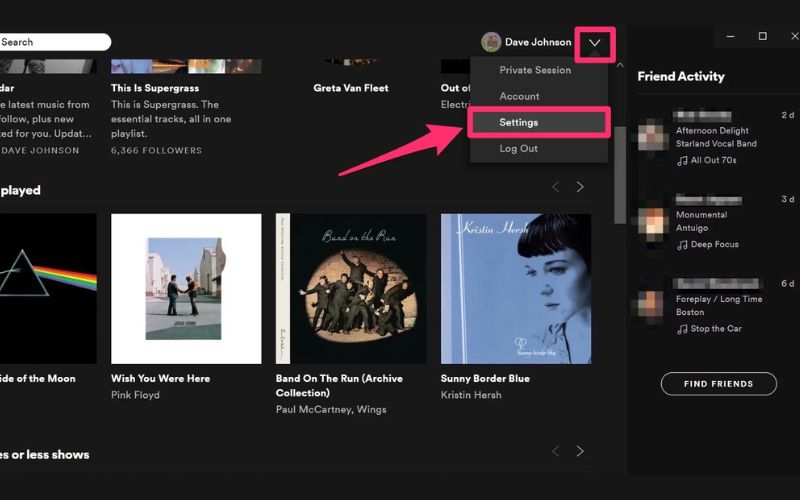Click the main content vertical scrollbar thumb

tap(620, 175)
